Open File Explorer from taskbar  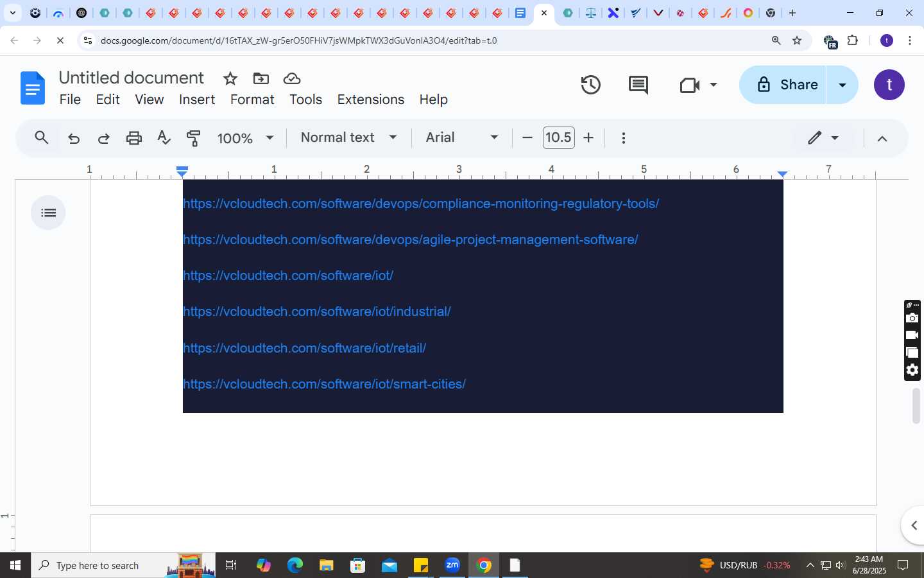tap(327, 565)
